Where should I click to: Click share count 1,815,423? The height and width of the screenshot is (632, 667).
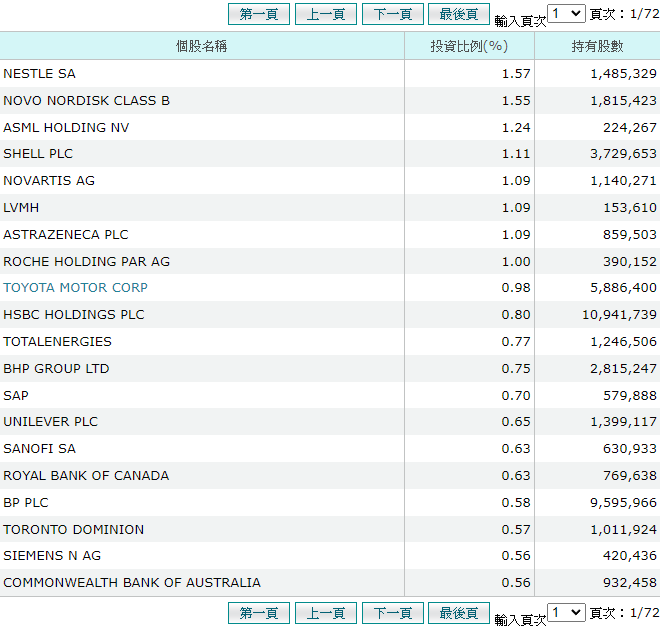click(624, 100)
